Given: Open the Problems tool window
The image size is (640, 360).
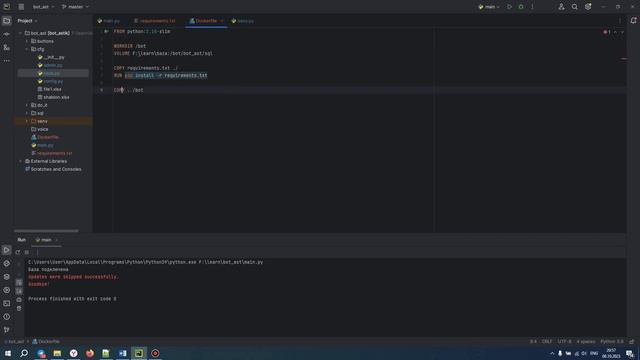Looking at the screenshot, I should (x=7, y=317).
